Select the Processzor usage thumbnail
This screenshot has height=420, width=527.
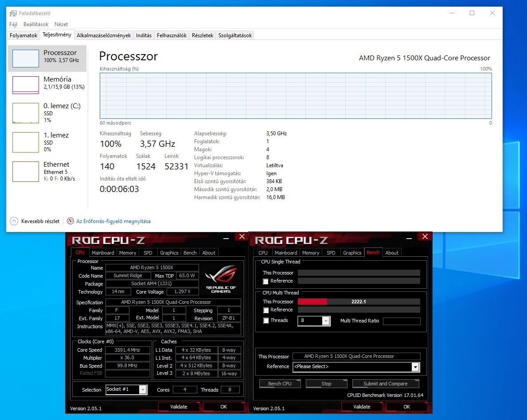(x=26, y=59)
